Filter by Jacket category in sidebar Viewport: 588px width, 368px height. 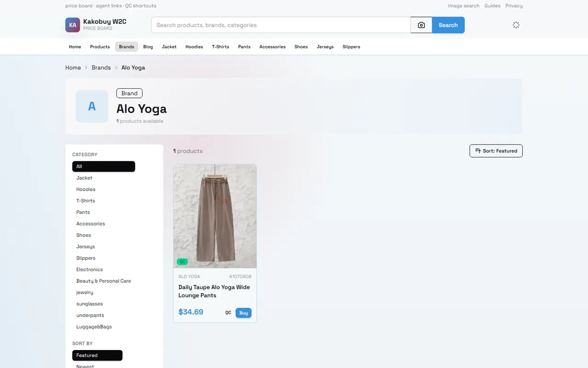point(103,178)
